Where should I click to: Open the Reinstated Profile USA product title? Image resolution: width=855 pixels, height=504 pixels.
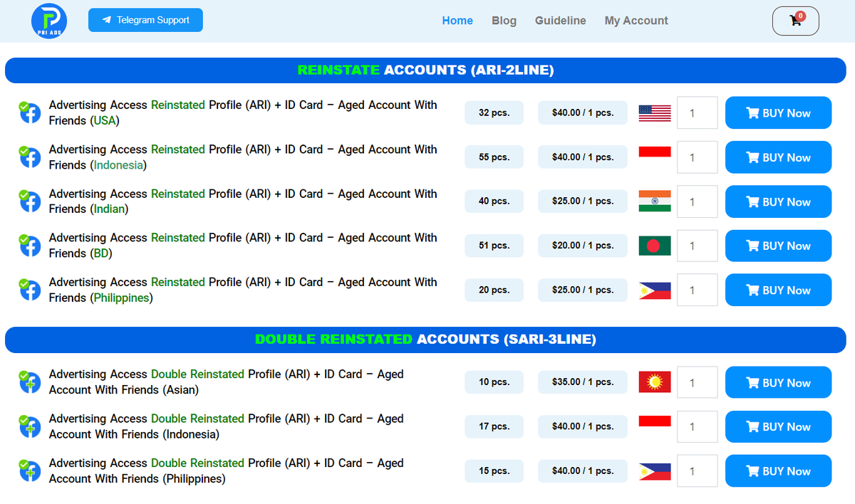coord(243,112)
